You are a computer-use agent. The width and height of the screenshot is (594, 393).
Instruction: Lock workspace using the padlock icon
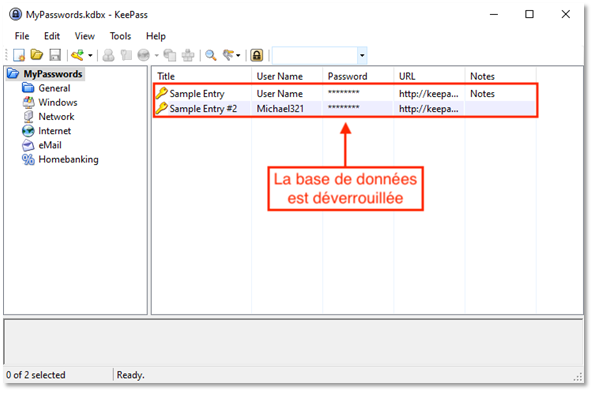256,55
